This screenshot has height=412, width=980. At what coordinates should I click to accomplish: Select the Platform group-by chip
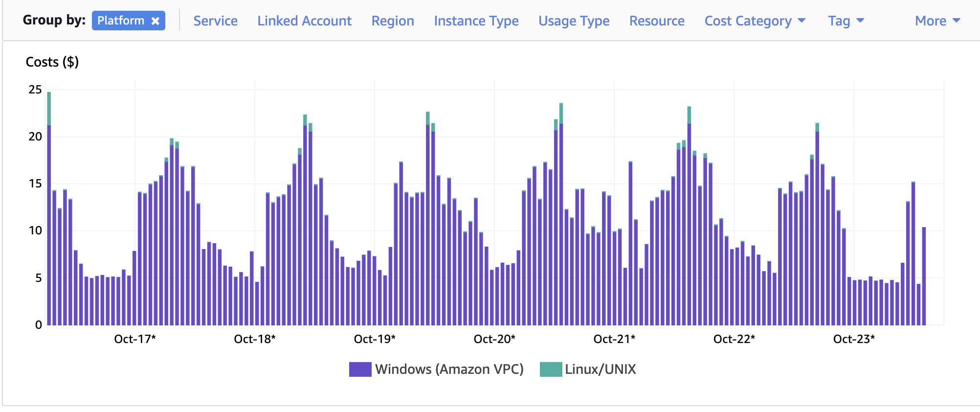(121, 21)
